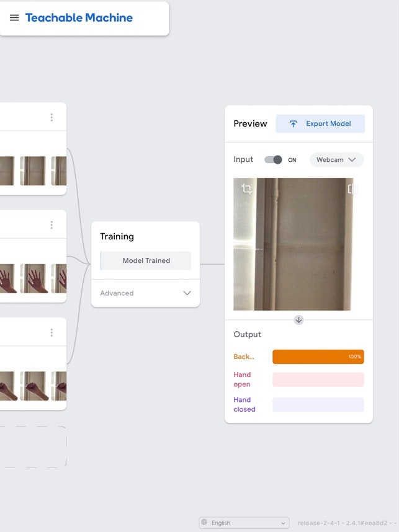Click the flip icon on webcam preview

(x=352, y=188)
